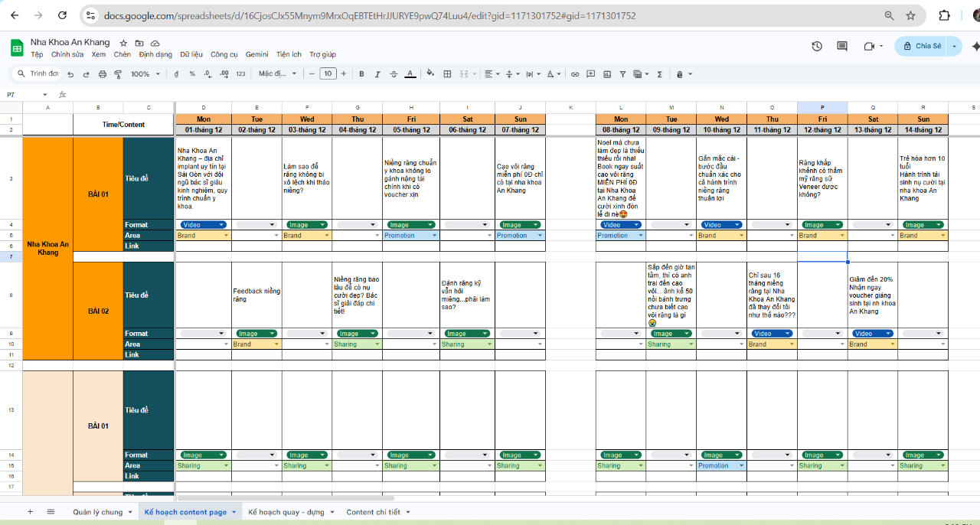The image size is (980, 525).
Task: Open the text wrapping dropdown
Action: point(532,74)
